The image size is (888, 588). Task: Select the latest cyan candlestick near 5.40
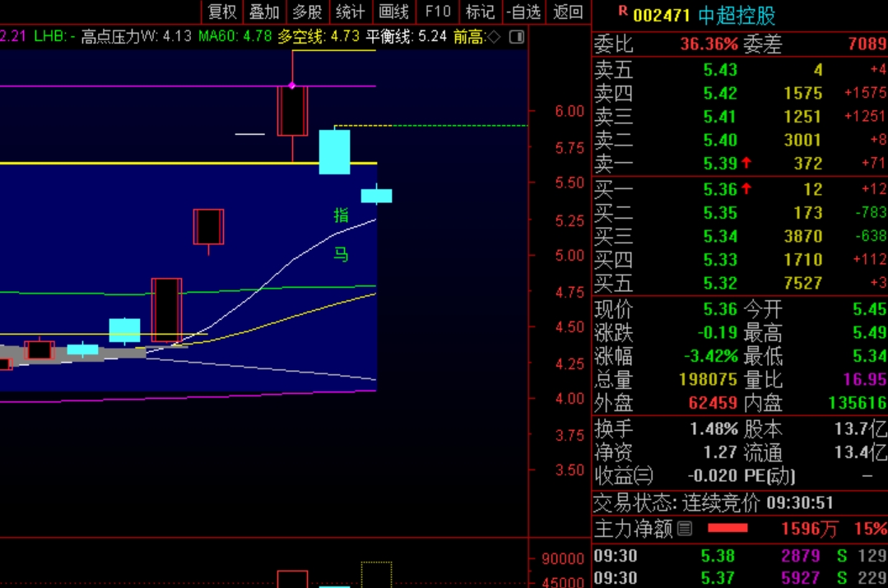[x=377, y=196]
